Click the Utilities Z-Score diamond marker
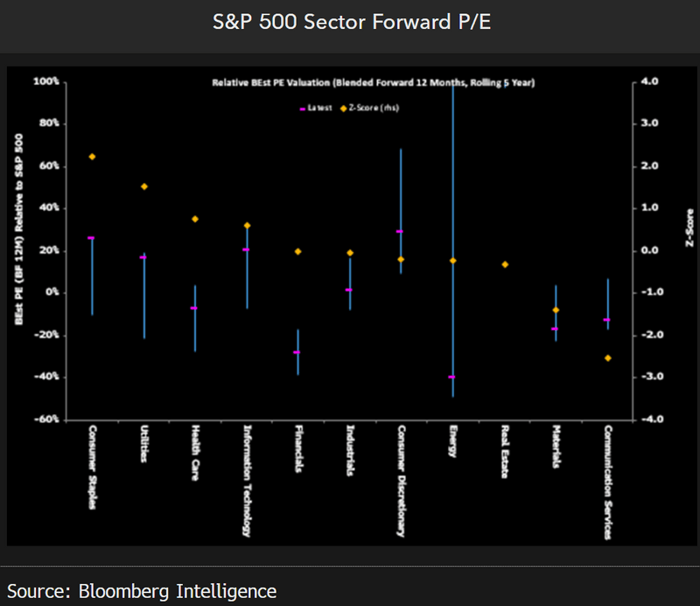Viewport: 700px width, 606px height. click(144, 187)
